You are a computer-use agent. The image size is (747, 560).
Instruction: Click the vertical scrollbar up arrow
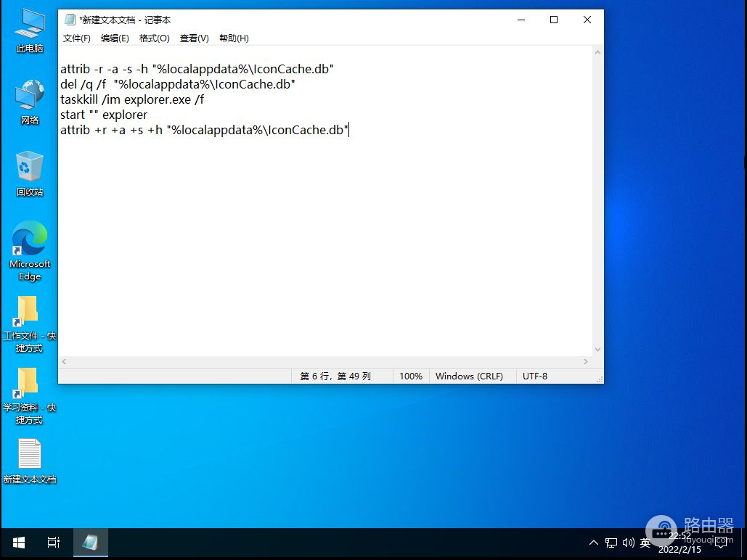pyautogui.click(x=598, y=52)
